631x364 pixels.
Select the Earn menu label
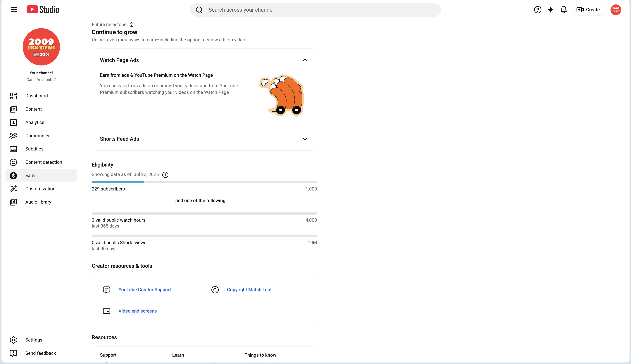[30, 175]
